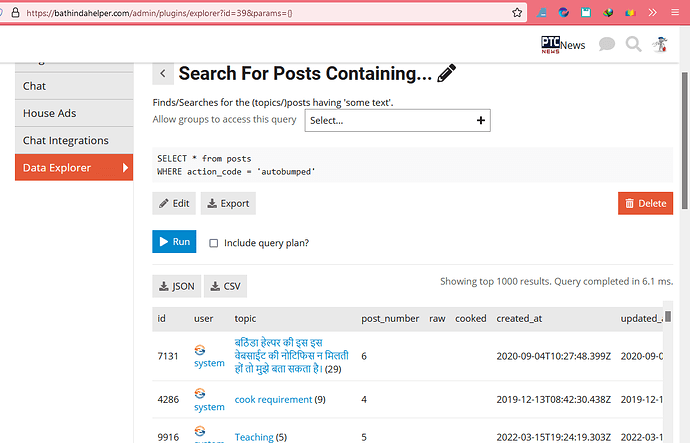Click timestamp 2020-09-04T10:27:48.399Z
The image size is (690, 443).
[554, 356]
